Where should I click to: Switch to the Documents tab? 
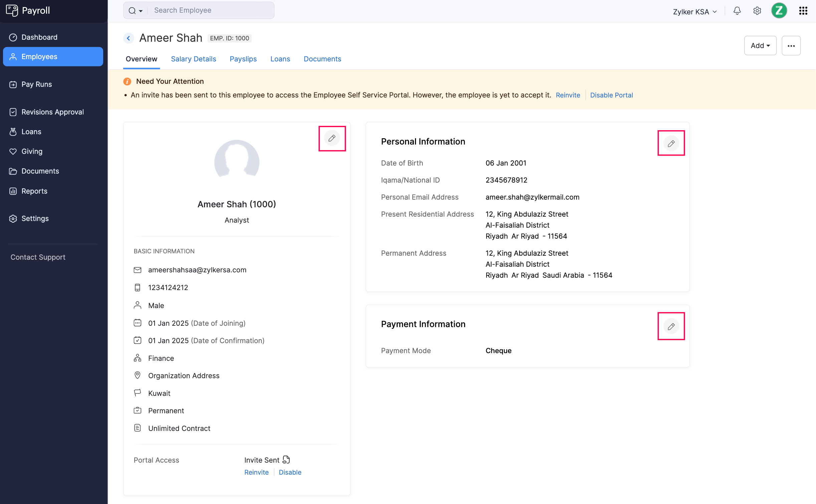[322, 59]
